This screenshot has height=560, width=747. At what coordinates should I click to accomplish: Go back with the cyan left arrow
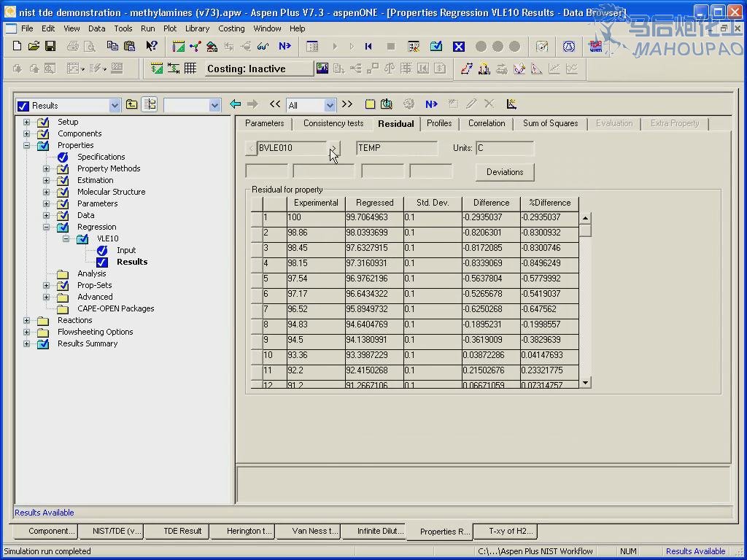[x=235, y=104]
